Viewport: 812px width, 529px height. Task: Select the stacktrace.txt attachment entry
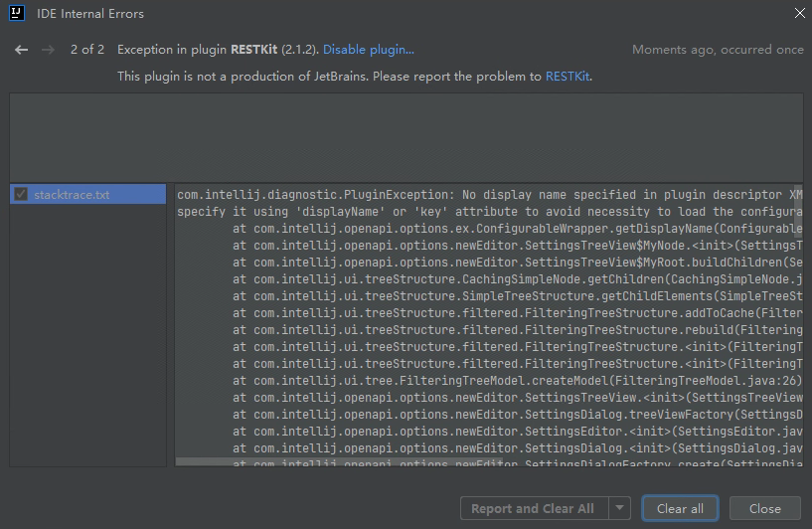[x=89, y=195]
